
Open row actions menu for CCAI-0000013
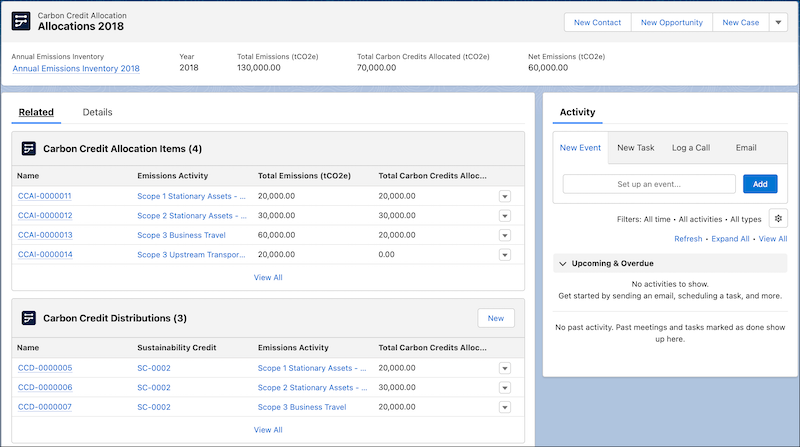[504, 236]
